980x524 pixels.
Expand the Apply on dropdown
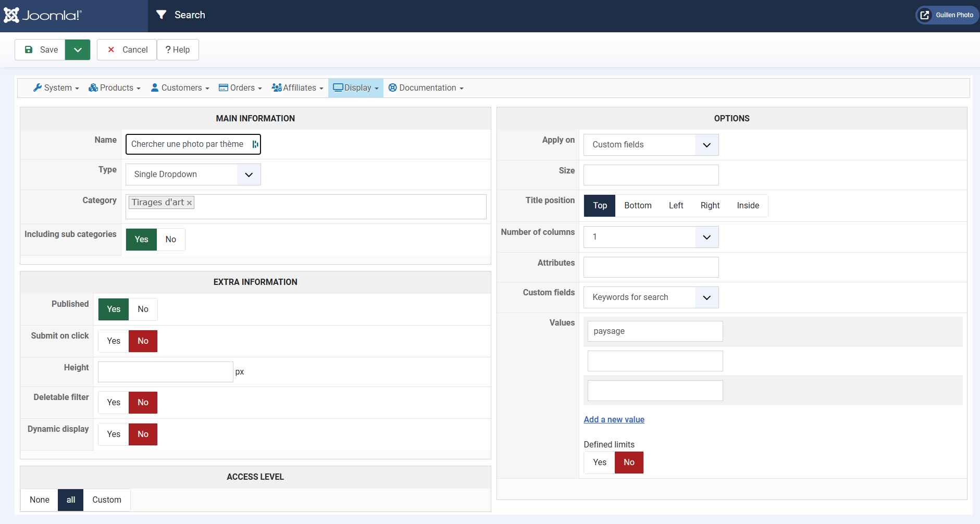click(651, 145)
